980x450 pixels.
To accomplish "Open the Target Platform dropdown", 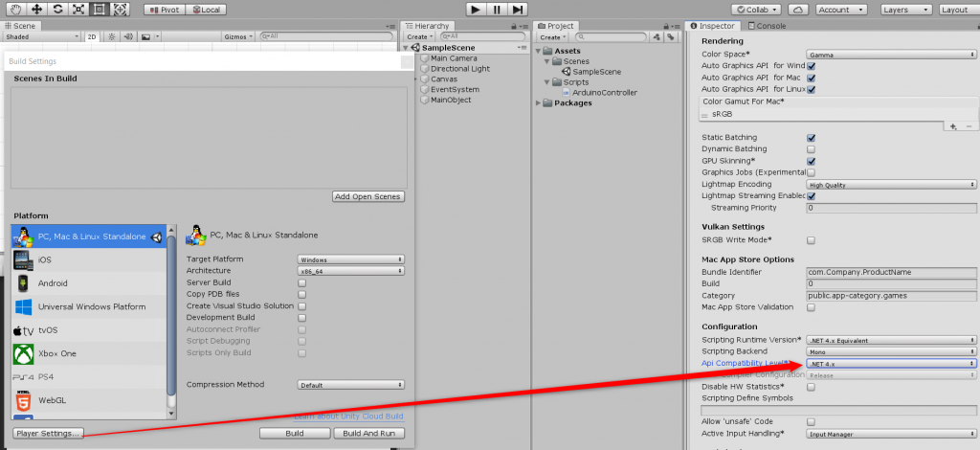I will [x=350, y=259].
